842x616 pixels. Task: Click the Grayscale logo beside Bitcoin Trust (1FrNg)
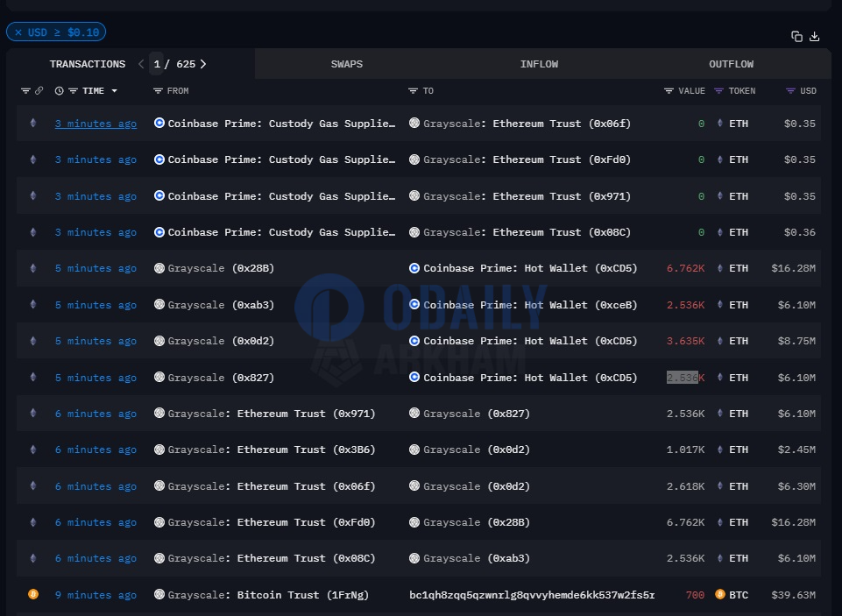[159, 594]
